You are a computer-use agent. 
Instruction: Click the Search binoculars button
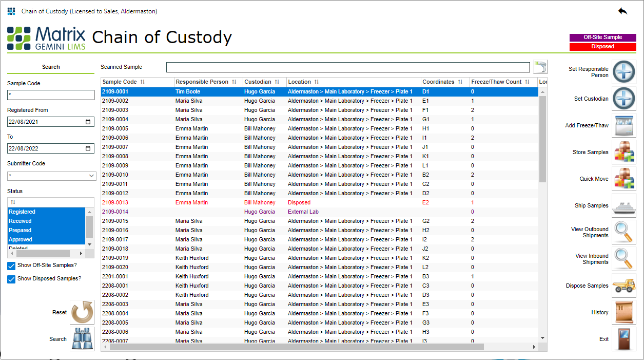coord(82,339)
